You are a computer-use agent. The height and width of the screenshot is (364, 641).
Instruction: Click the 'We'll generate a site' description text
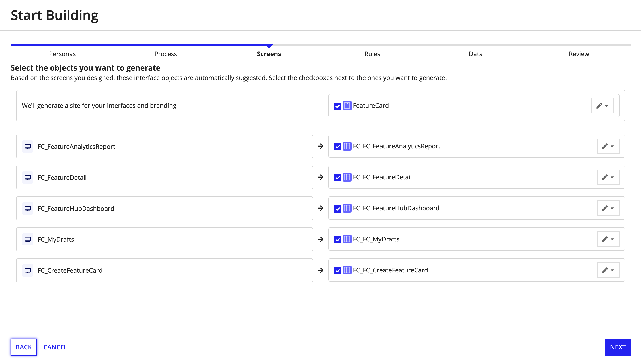pyautogui.click(x=99, y=106)
